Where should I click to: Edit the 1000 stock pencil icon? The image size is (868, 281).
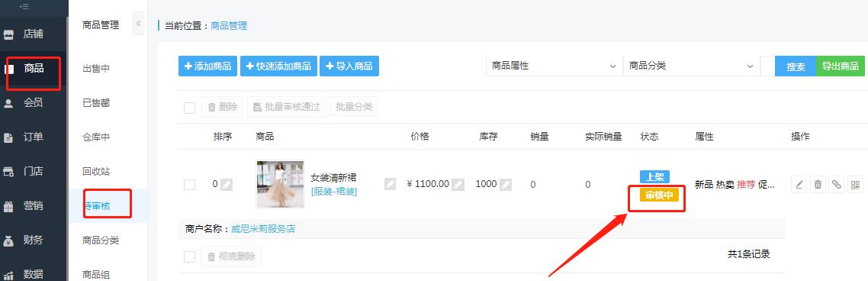[506, 184]
